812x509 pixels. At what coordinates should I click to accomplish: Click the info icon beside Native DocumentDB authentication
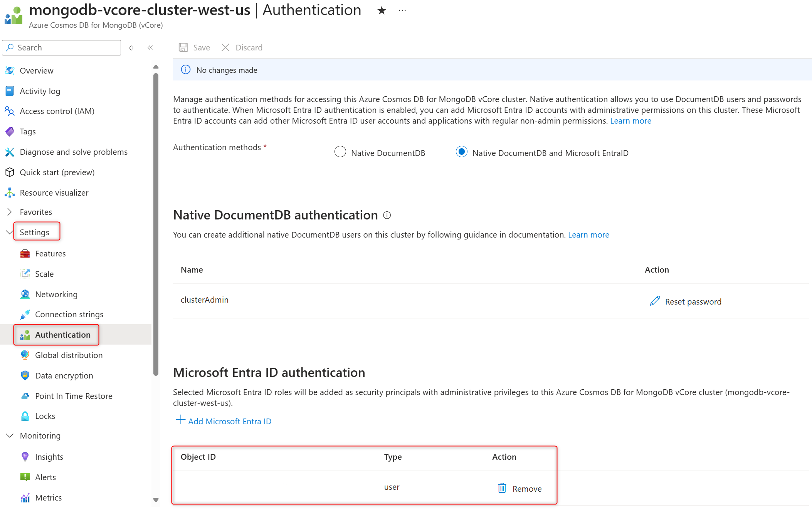coord(387,215)
